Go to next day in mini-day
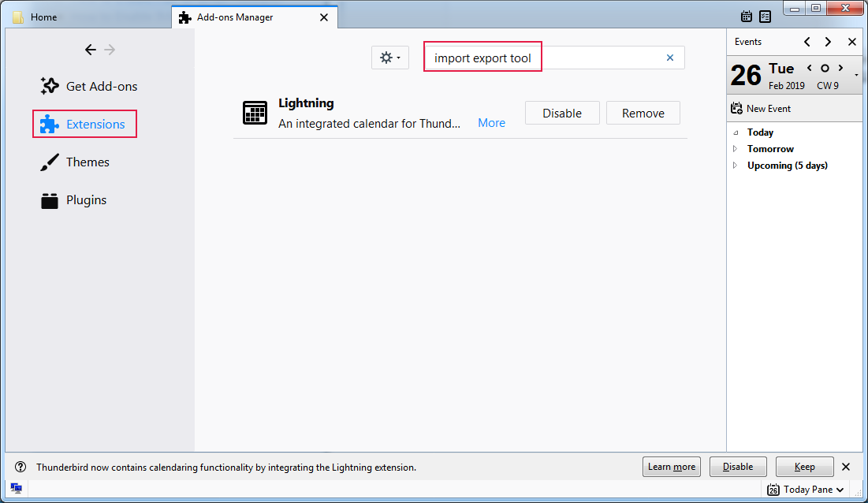 [x=841, y=68]
